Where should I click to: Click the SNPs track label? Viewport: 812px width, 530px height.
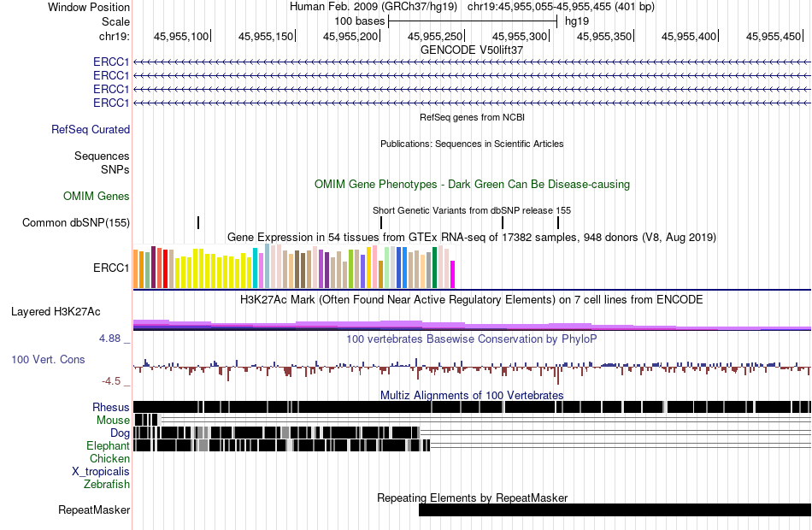[x=115, y=169]
